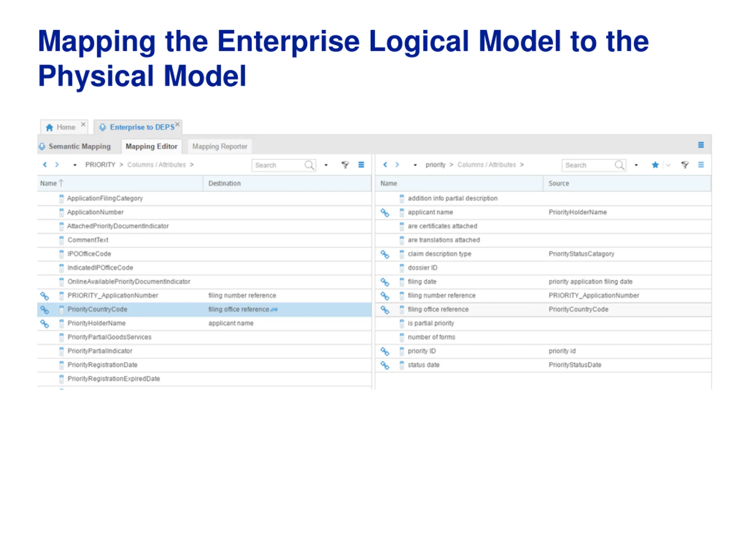Click the filter funnel icon in left panel

[x=345, y=165]
